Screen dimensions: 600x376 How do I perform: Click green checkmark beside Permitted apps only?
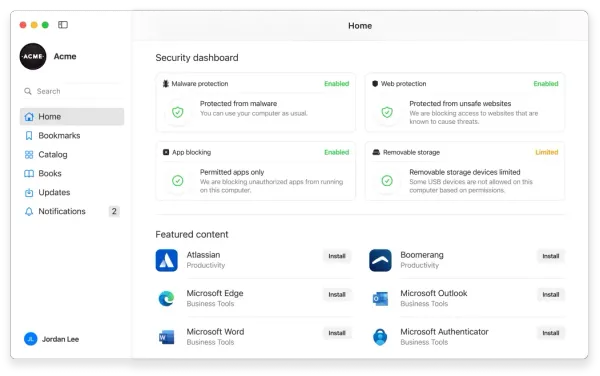point(178,181)
